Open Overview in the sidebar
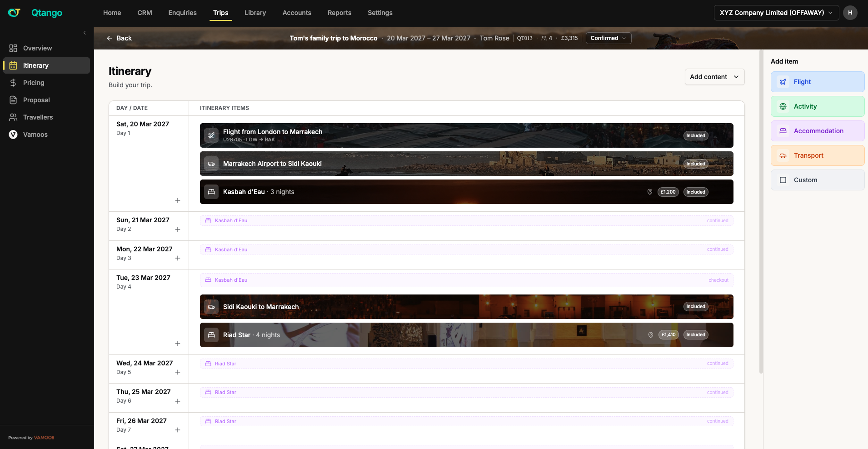Viewport: 868px width, 449px height. coord(46,48)
